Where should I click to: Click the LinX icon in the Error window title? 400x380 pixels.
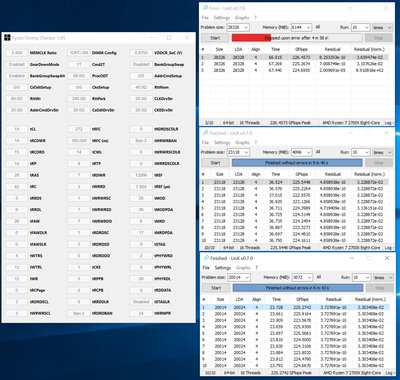coord(205,8)
